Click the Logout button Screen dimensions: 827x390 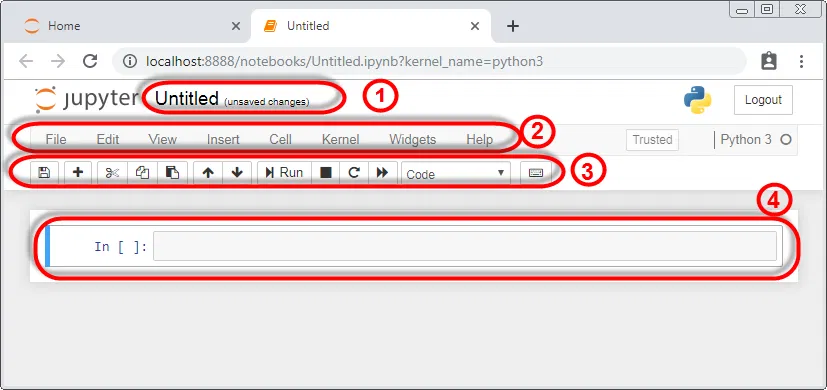(763, 100)
